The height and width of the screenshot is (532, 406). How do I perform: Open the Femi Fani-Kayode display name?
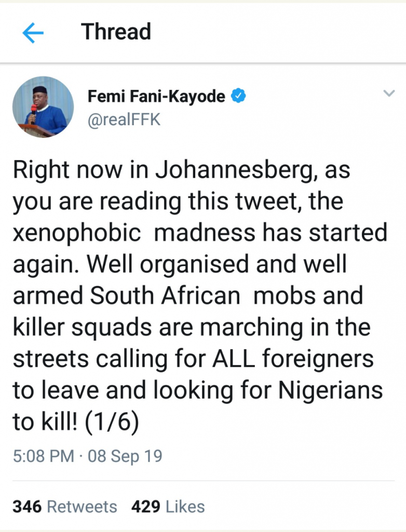(x=156, y=96)
